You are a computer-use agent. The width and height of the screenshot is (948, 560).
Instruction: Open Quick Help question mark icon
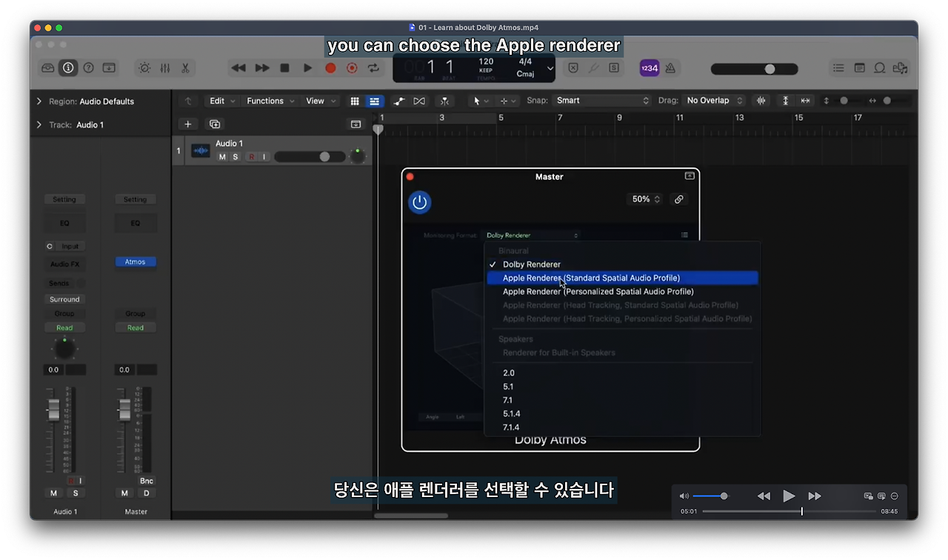(88, 67)
